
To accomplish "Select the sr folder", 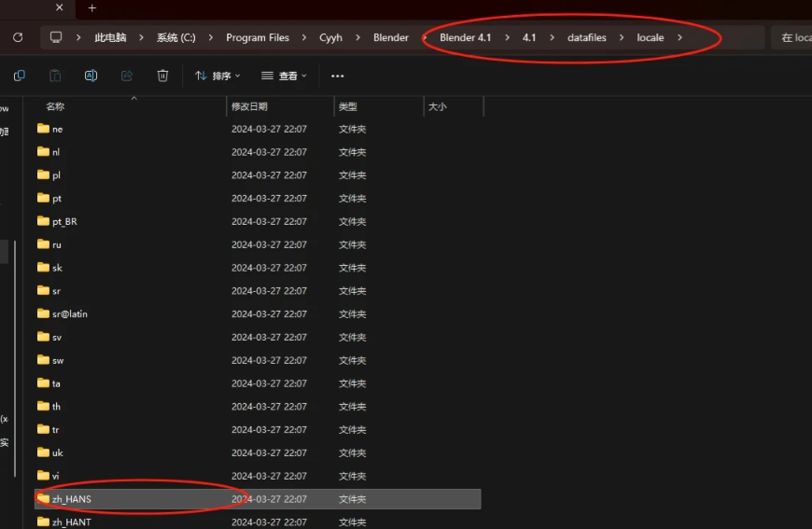I will click(258, 291).
